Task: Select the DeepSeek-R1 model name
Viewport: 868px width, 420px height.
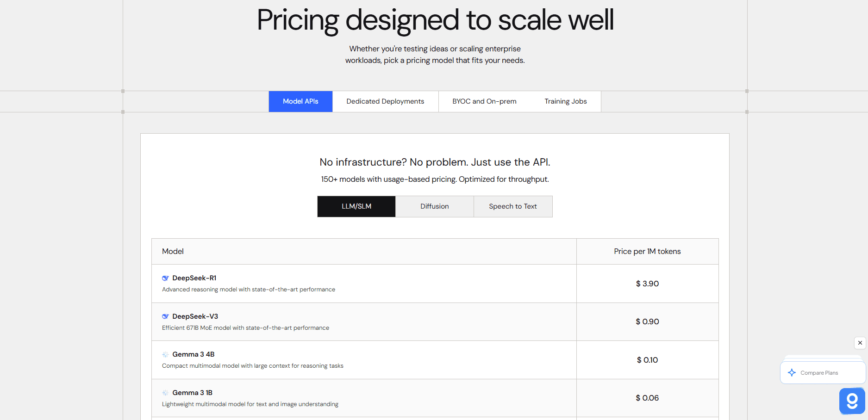Action: click(193, 278)
